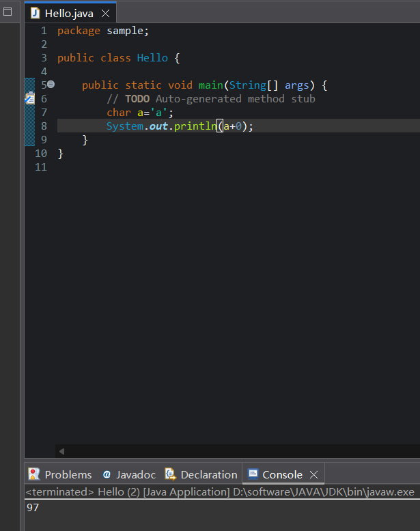Click line number 1 in gutter
The image size is (420, 531).
coord(44,31)
